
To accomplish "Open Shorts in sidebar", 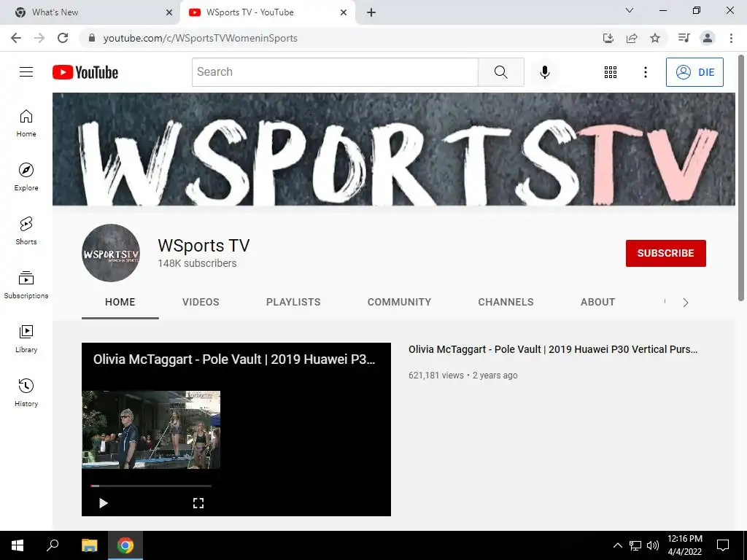I will click(26, 231).
